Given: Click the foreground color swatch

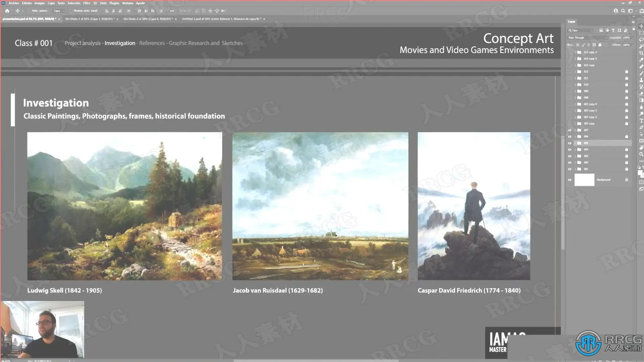Looking at the screenshot, I should 640,173.
